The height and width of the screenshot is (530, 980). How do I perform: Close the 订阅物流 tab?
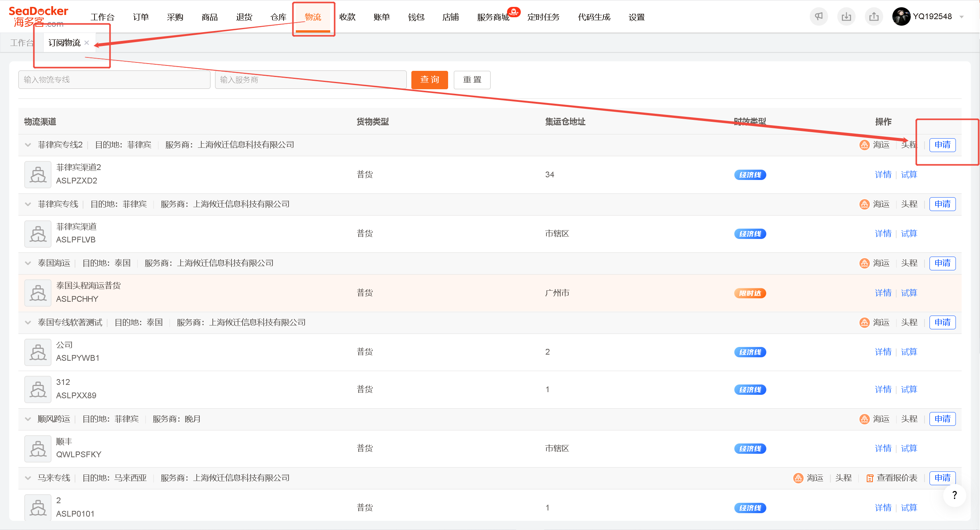87,43
